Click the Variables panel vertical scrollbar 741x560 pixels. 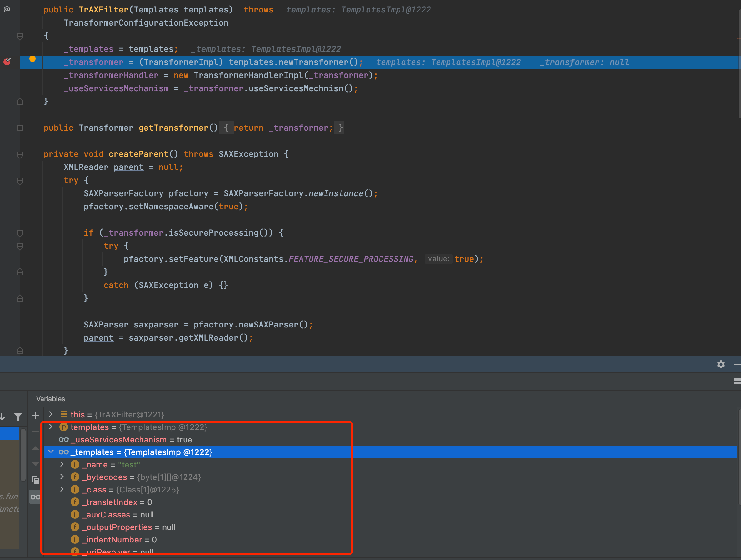click(x=739, y=457)
